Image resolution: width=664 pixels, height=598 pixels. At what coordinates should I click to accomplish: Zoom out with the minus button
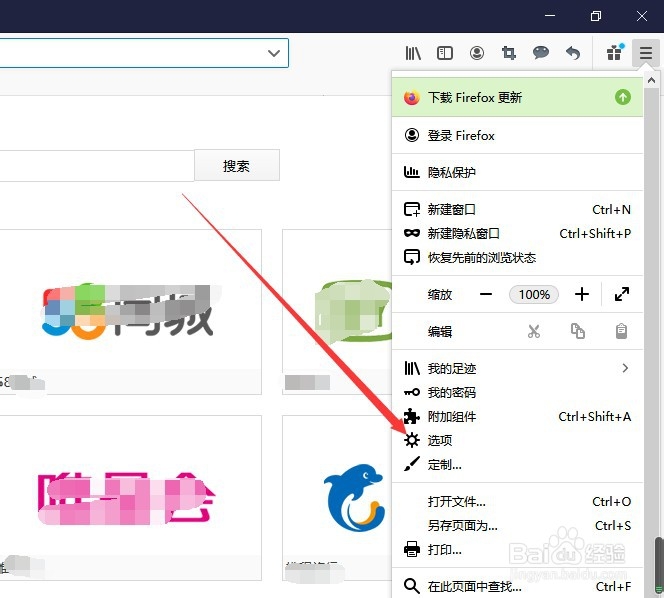486,294
